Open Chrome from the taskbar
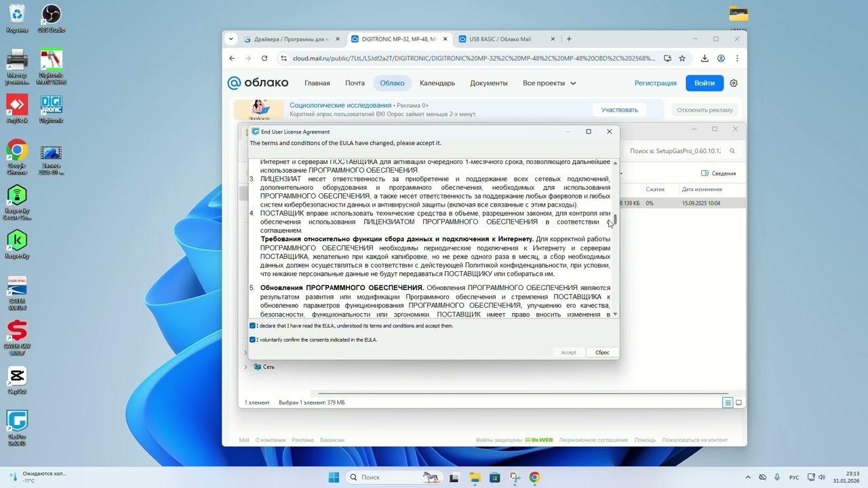The height and width of the screenshot is (488, 868). (535, 477)
